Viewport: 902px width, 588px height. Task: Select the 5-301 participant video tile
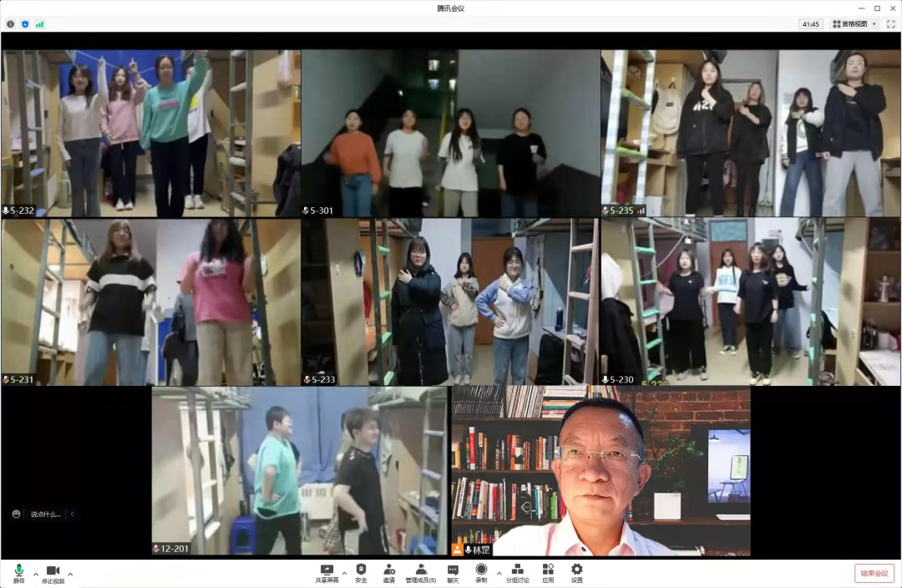point(450,133)
